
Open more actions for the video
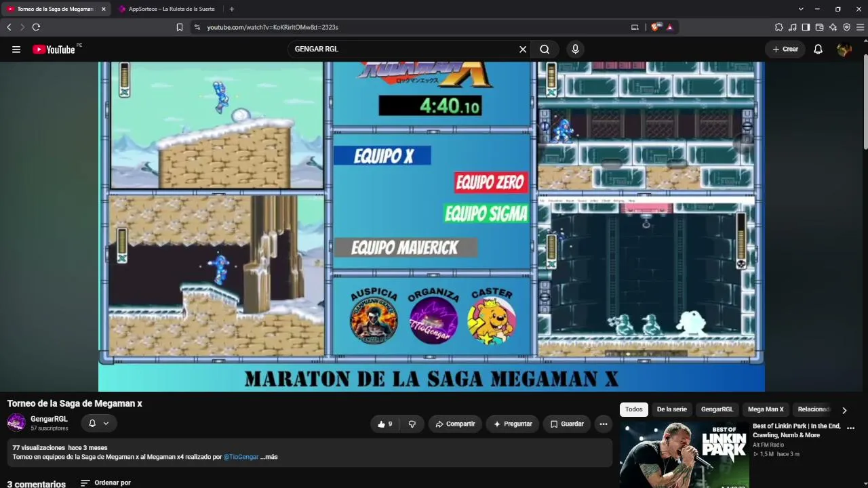(x=604, y=424)
